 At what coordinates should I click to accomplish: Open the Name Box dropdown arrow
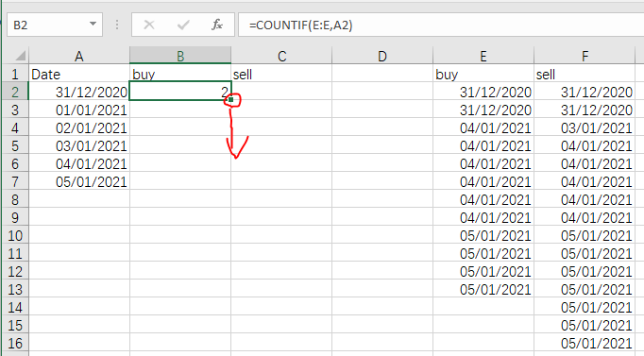pos(93,25)
